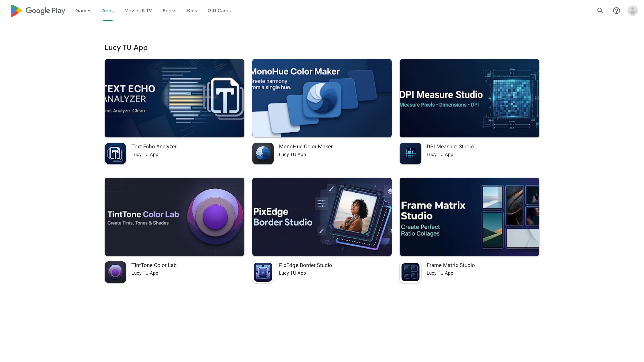Screen dimensions: 644x362
Task: Click the PixEdge Border Studio app icon
Action: [263, 272]
